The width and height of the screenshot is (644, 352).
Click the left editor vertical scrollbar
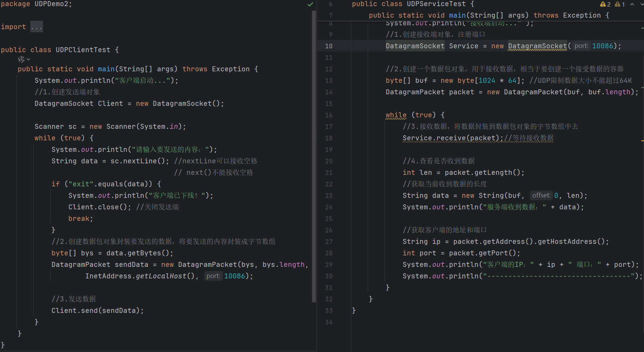(x=314, y=156)
